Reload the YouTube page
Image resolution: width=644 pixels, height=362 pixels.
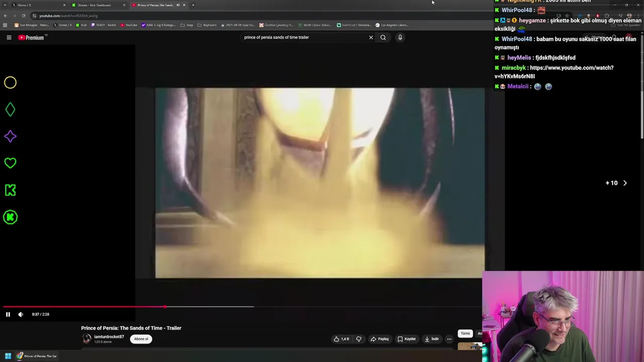23,16
